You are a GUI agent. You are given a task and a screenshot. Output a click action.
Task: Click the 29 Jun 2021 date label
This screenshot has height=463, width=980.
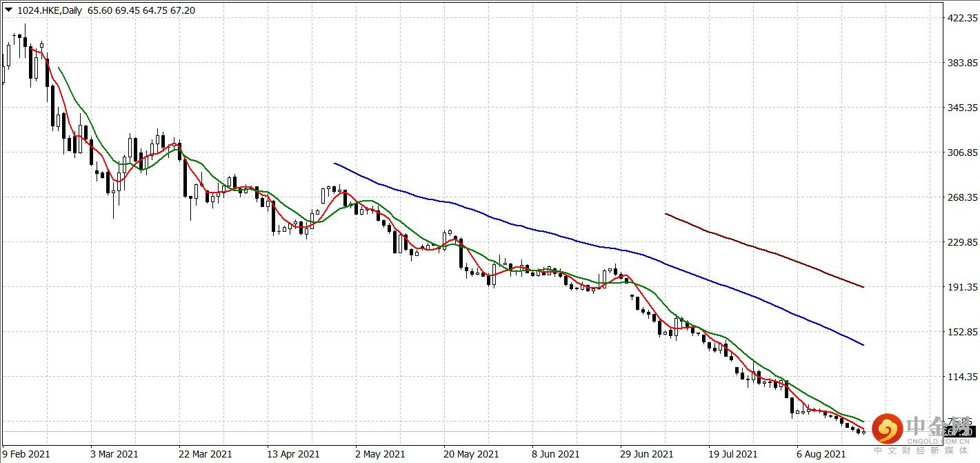(647, 454)
